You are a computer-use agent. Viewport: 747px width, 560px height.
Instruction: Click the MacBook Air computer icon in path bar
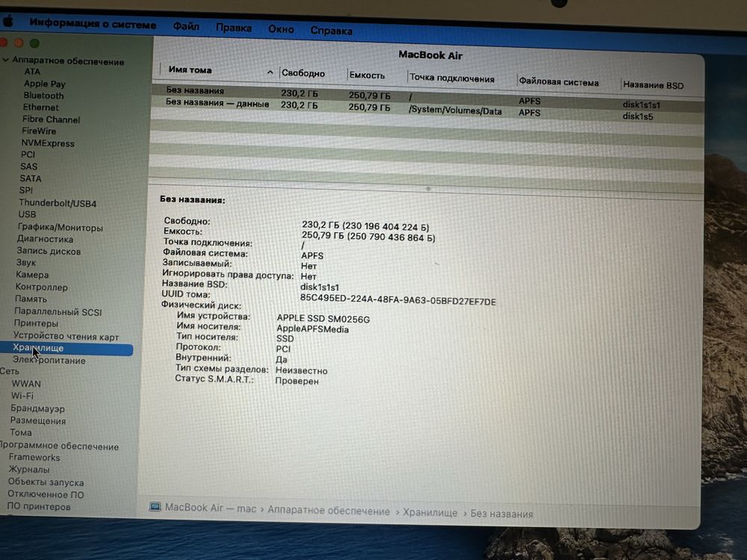(155, 507)
